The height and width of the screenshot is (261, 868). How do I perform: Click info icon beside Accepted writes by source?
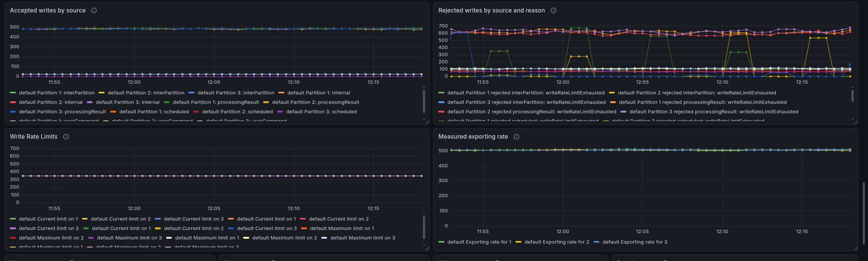94,11
